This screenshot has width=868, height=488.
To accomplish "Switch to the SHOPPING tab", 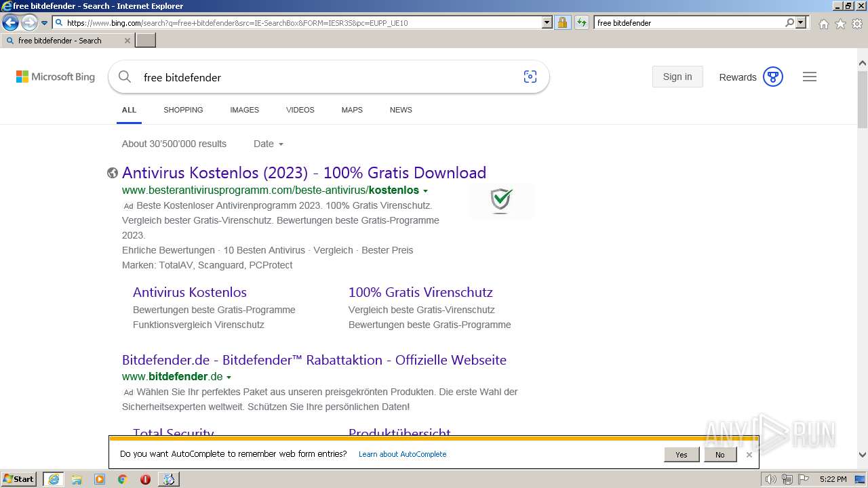I will tap(183, 110).
